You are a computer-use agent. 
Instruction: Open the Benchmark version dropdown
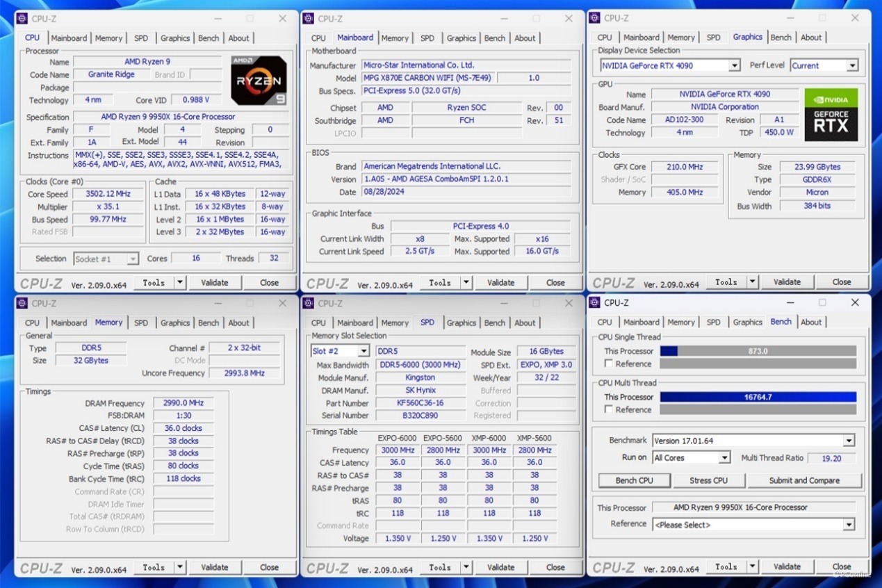(x=849, y=441)
